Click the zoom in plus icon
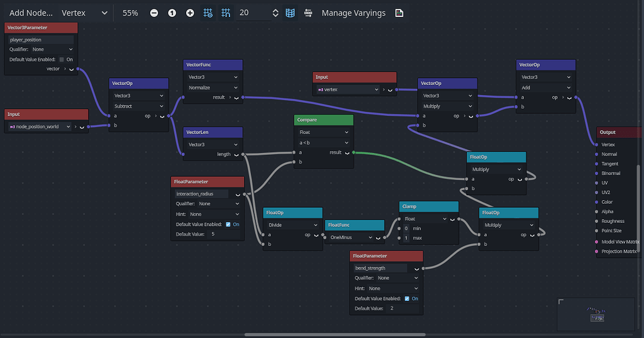Screen dimensions: 644x338 (x=190, y=13)
